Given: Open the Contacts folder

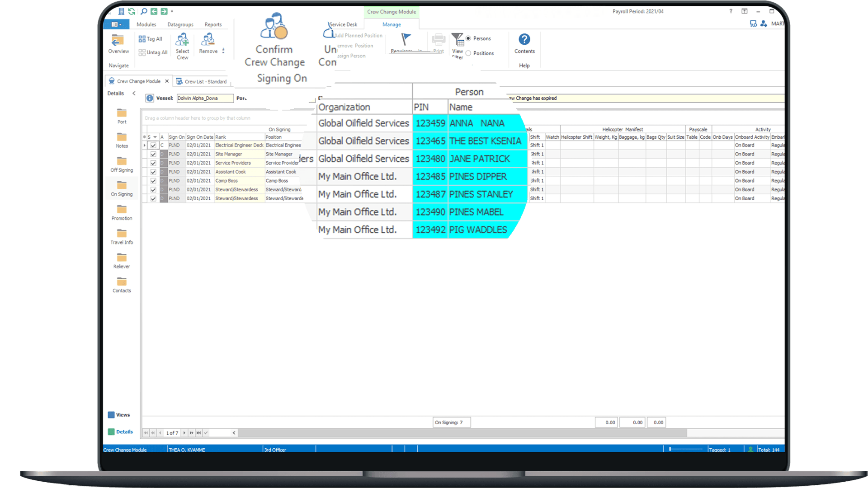Looking at the screenshot, I should click(x=122, y=285).
